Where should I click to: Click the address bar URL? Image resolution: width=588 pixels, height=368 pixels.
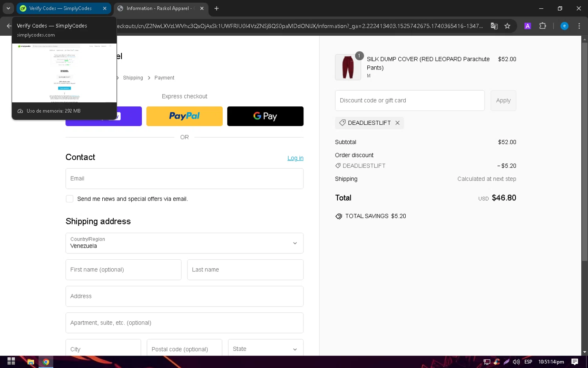[x=300, y=26]
